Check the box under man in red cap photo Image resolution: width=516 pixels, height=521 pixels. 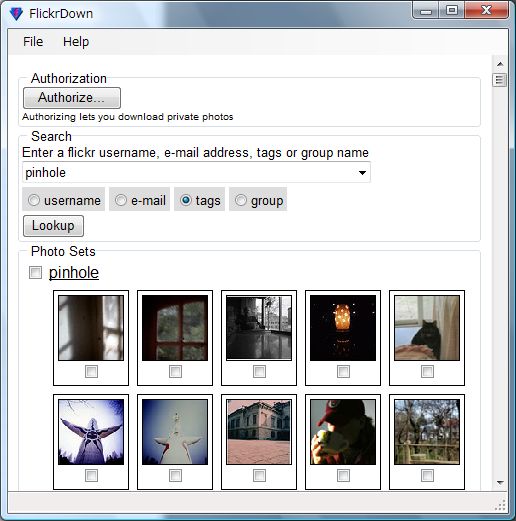point(343,476)
